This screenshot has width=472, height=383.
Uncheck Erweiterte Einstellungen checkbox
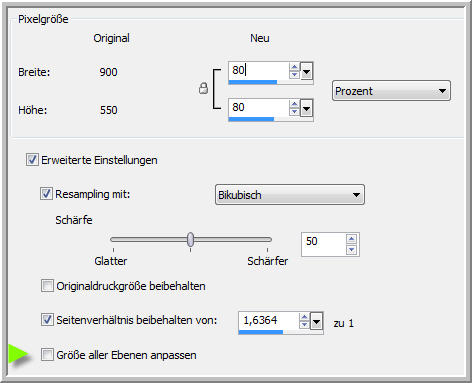(x=32, y=160)
